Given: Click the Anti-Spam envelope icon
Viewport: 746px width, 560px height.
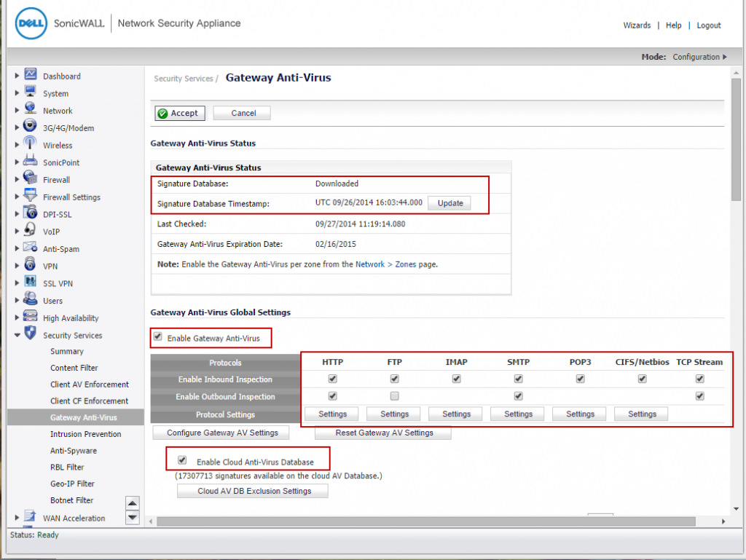Looking at the screenshot, I should point(31,247).
